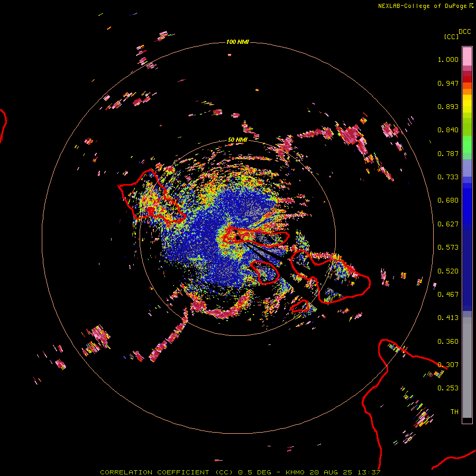Select the 0.467 scale value

[x=448, y=295]
